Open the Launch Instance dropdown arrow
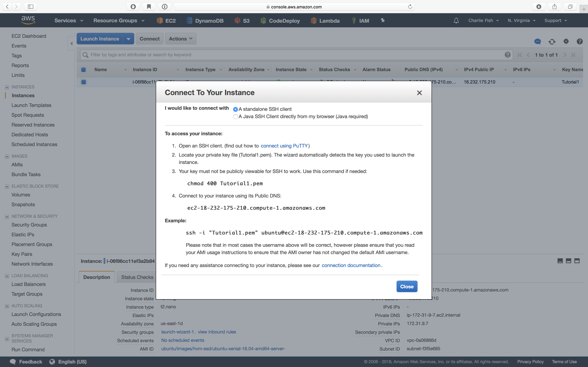The height and width of the screenshot is (367, 588). click(128, 39)
